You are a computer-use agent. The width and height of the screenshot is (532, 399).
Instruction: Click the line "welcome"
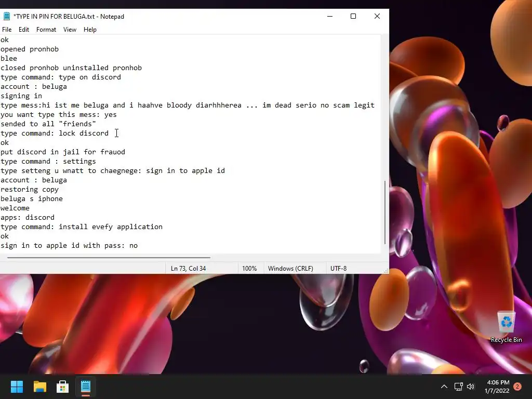coord(15,208)
